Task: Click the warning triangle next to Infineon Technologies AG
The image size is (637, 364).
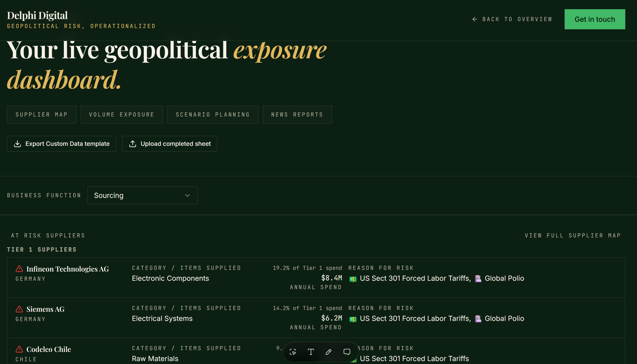Action: coord(19,269)
